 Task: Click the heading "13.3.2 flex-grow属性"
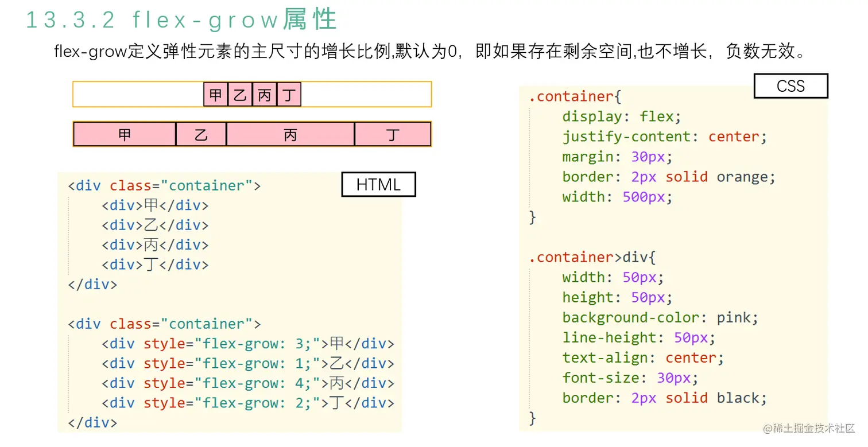click(x=181, y=20)
